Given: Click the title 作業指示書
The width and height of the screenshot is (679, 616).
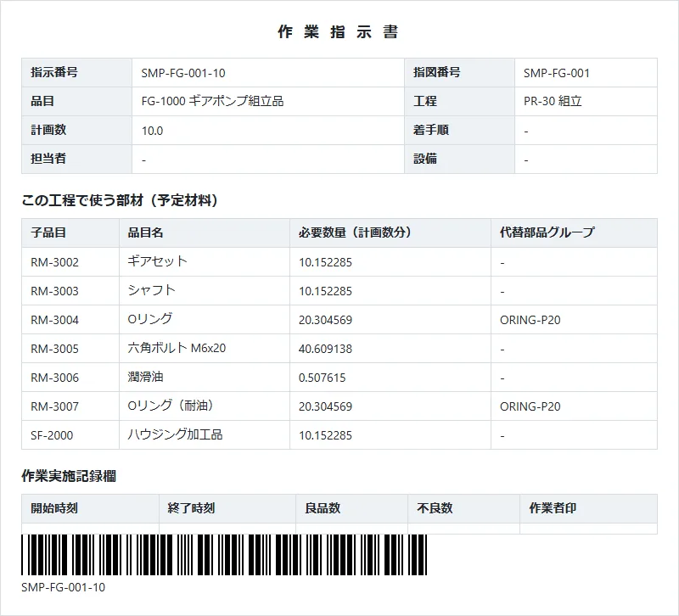Looking at the screenshot, I should 338,32.
